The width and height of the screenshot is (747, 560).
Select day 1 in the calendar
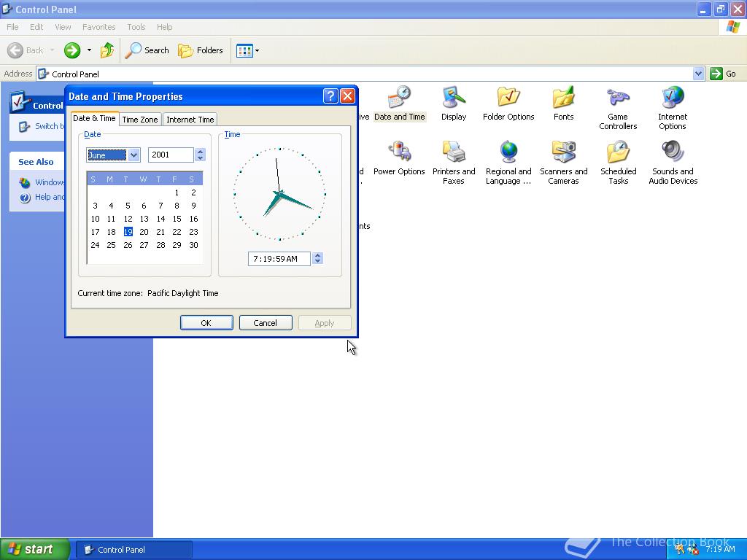[177, 192]
